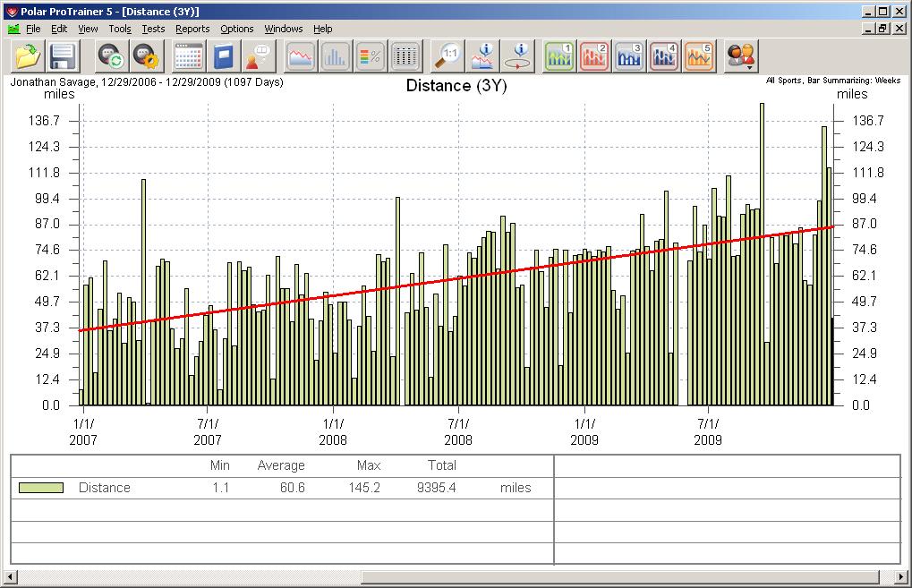The image size is (912, 588).
Task: Restore the inner document window
Action: tap(883, 28)
